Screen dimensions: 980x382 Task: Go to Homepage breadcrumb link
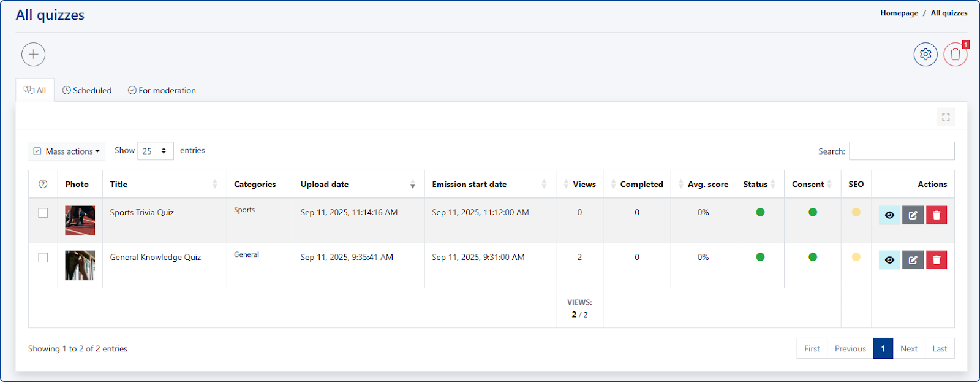899,13
